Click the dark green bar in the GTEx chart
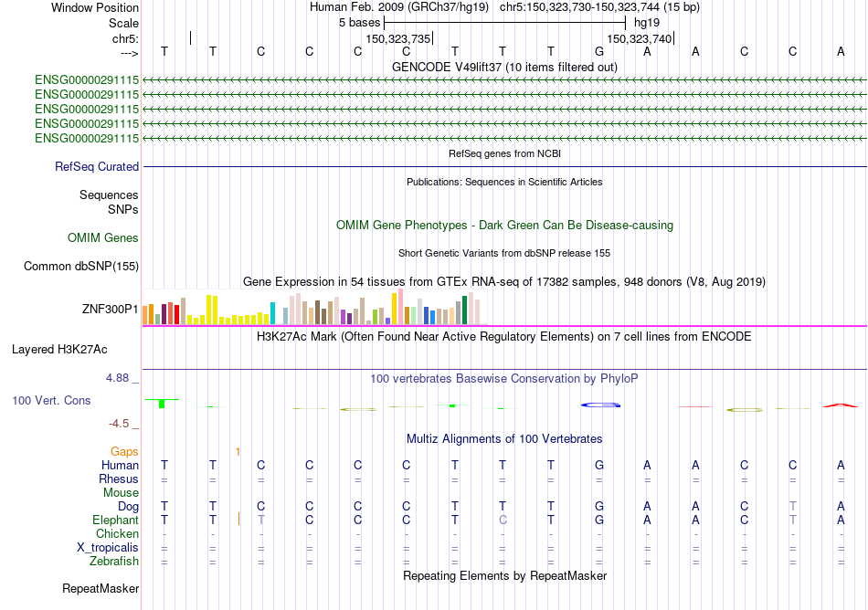Viewport: 868px width, 610px height. [464, 310]
